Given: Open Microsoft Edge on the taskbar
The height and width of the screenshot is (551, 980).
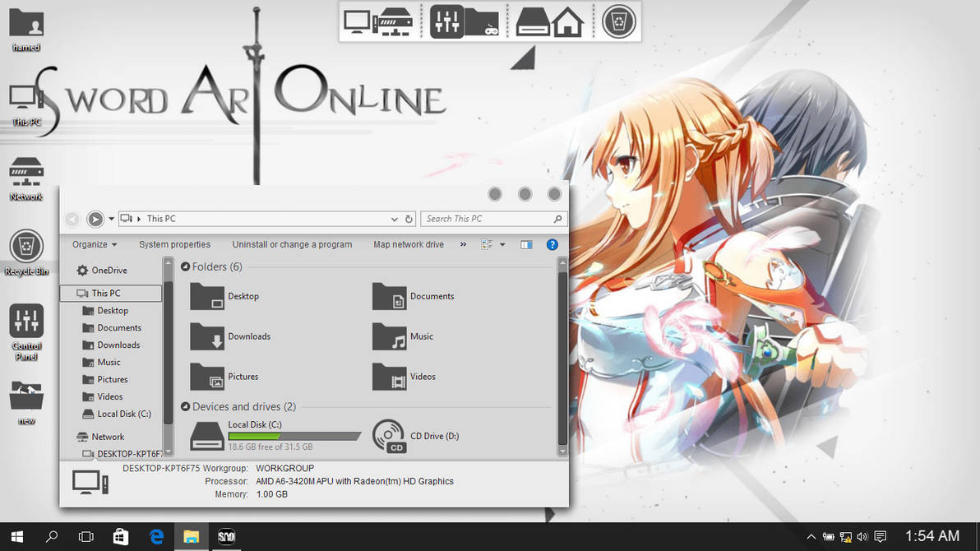Looking at the screenshot, I should [156, 536].
